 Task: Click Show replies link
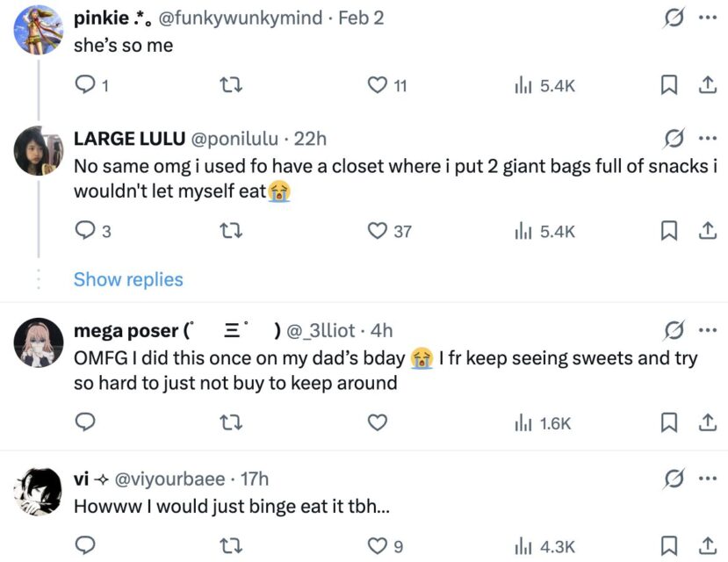pos(128,279)
